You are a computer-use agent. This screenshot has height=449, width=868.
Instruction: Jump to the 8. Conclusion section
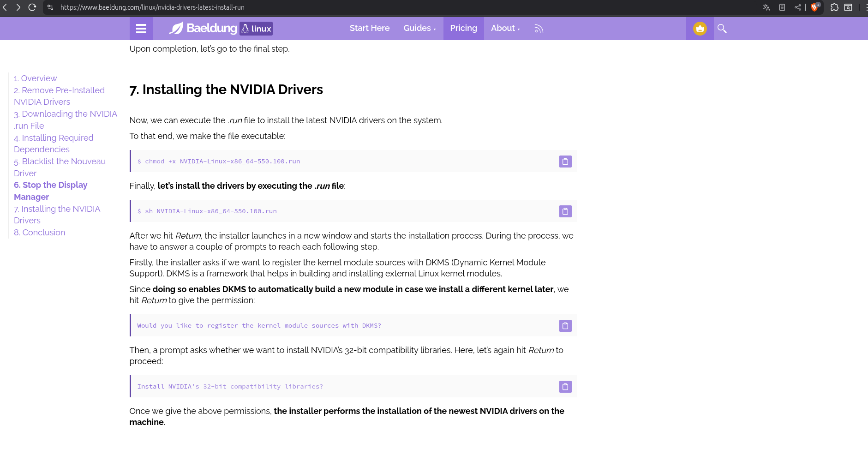click(40, 233)
